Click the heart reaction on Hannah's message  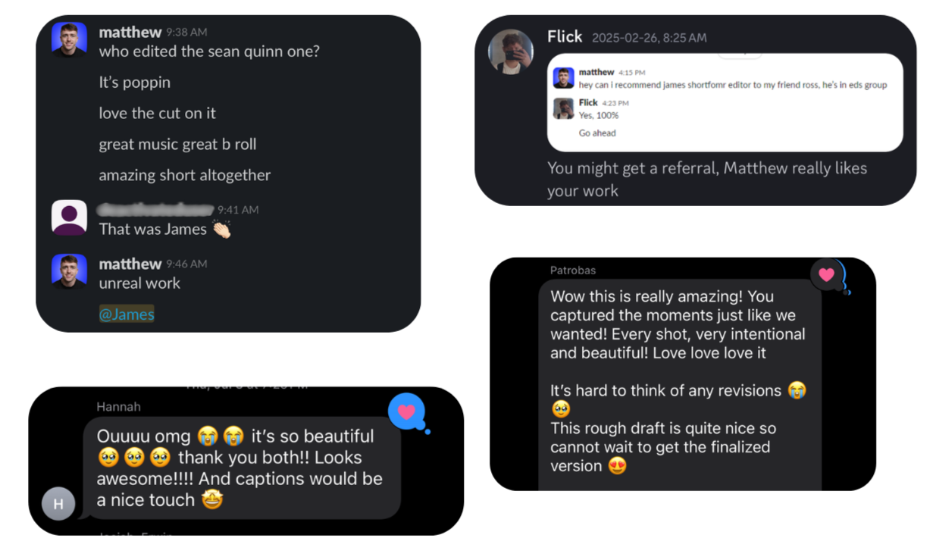point(407,411)
